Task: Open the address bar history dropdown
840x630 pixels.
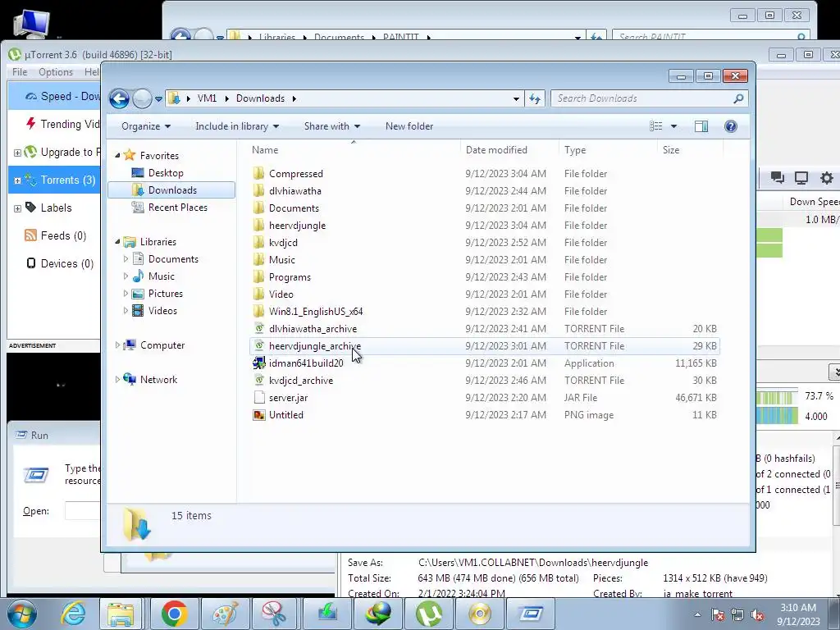Action: [x=516, y=98]
